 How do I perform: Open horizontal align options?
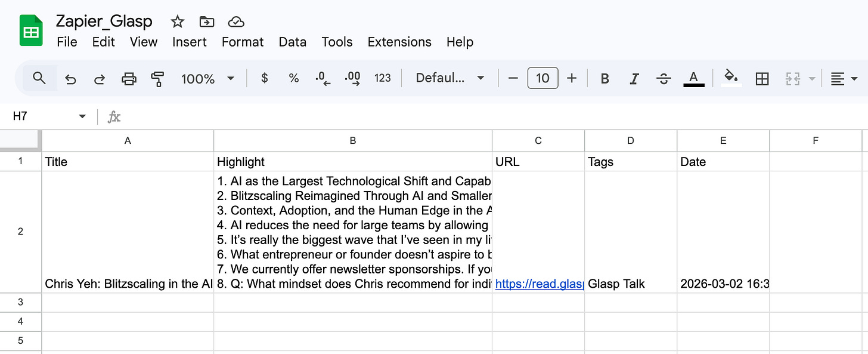(x=838, y=79)
